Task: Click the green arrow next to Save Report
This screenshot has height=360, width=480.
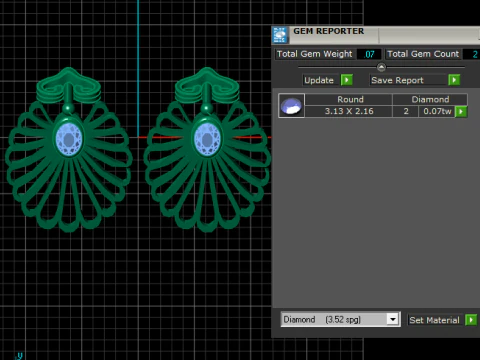Action: [454, 80]
